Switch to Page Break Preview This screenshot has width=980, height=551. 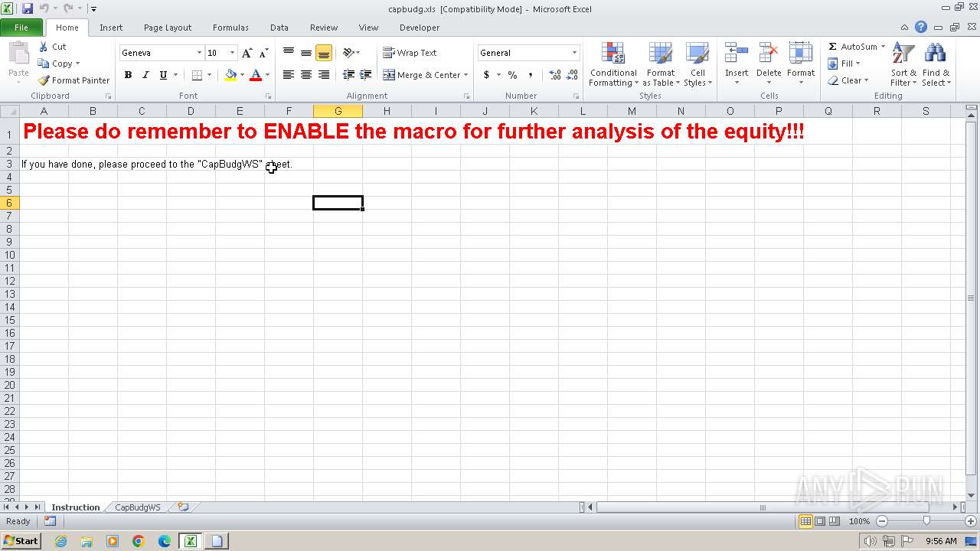coord(835,521)
